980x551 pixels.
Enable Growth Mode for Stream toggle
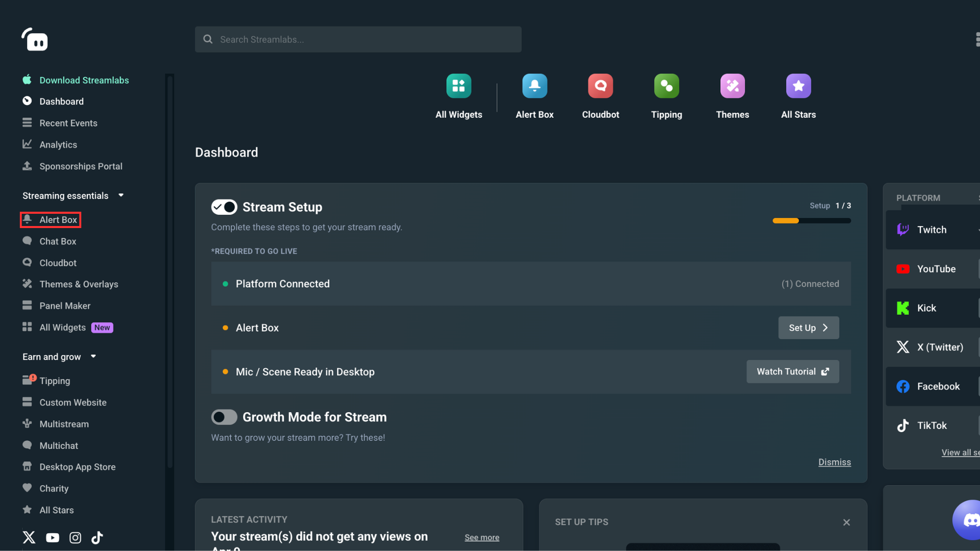tap(224, 417)
